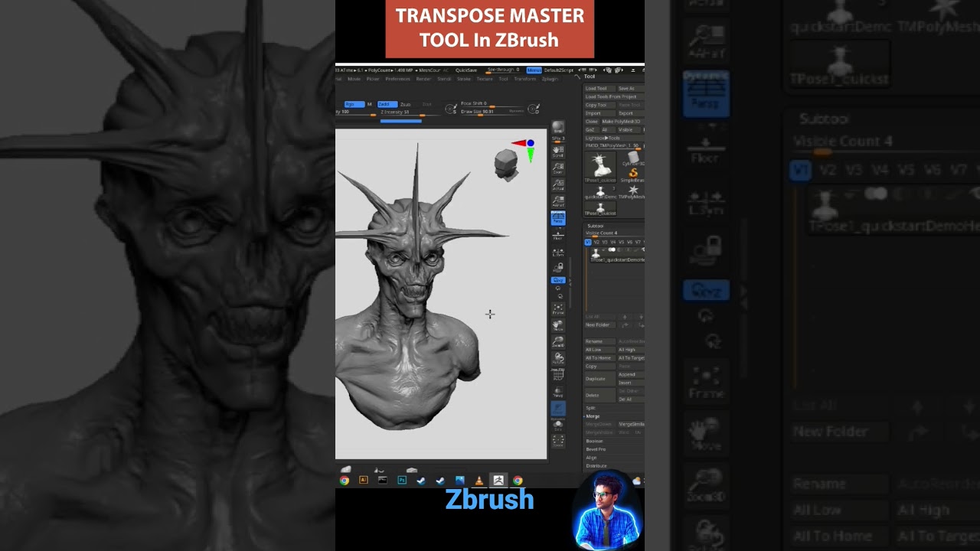Screen dimensions: 980x551
Task: Open the SimpleBrush tool icon
Action: [632, 174]
